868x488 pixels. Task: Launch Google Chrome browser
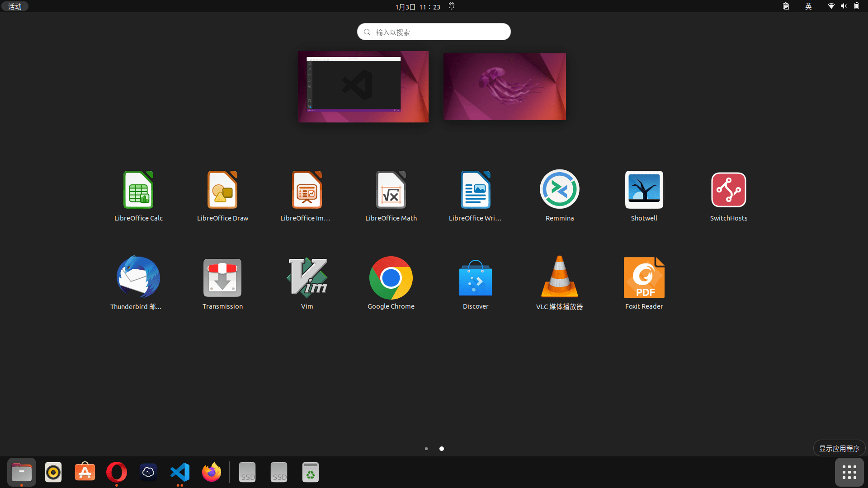[x=391, y=277]
